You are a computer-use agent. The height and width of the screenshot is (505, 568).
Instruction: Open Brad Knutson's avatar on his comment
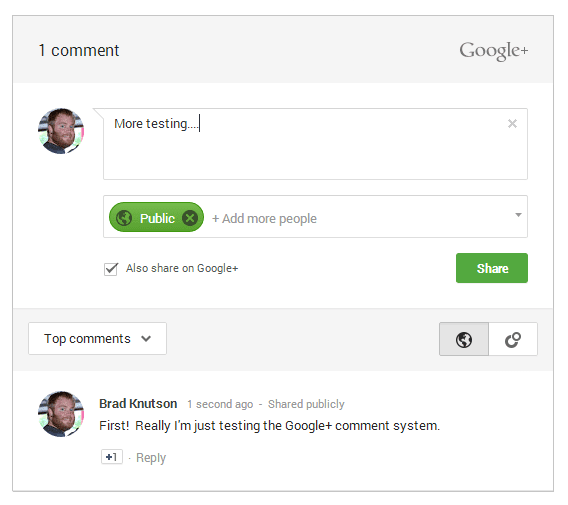[61, 414]
